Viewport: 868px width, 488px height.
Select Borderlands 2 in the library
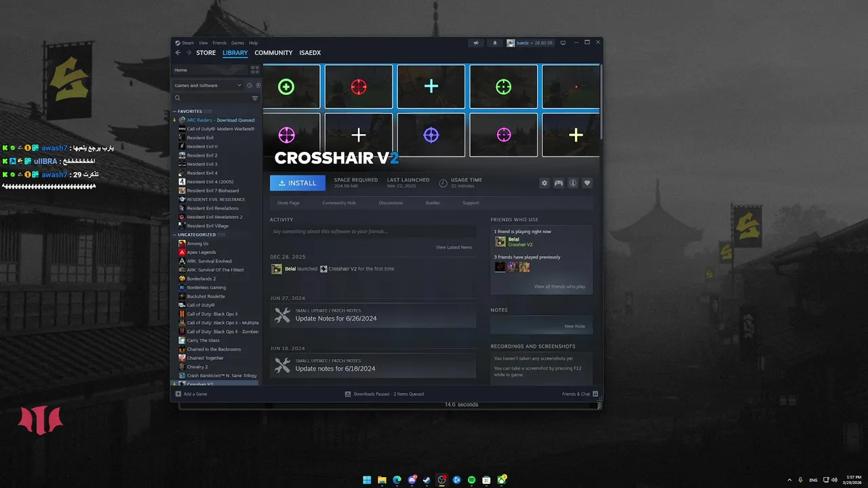point(216,279)
